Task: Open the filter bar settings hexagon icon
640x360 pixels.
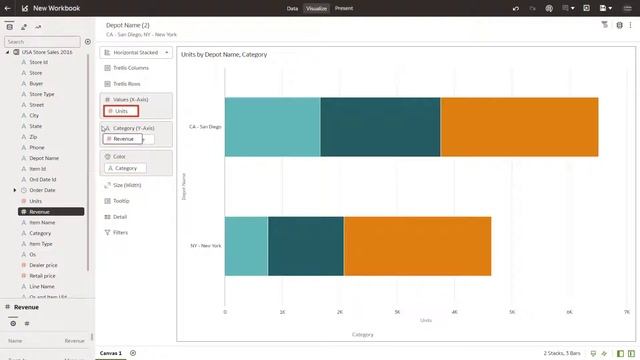Action: point(619,25)
